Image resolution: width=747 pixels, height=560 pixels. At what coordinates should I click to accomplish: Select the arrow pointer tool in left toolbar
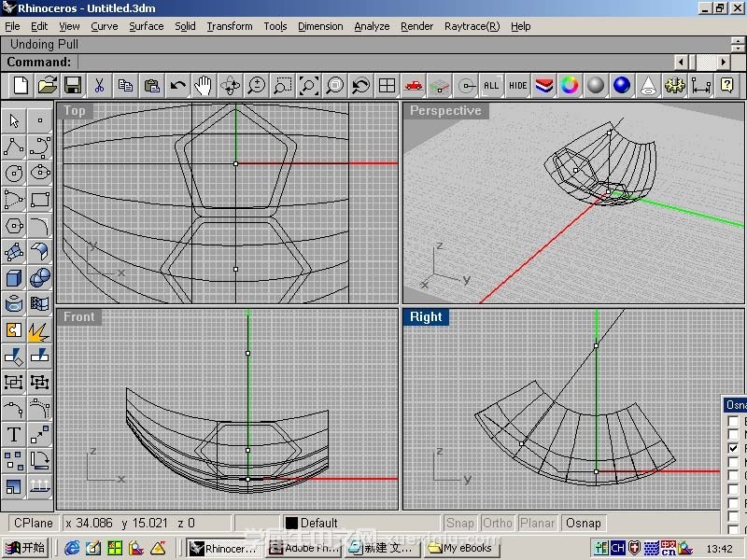[x=14, y=121]
